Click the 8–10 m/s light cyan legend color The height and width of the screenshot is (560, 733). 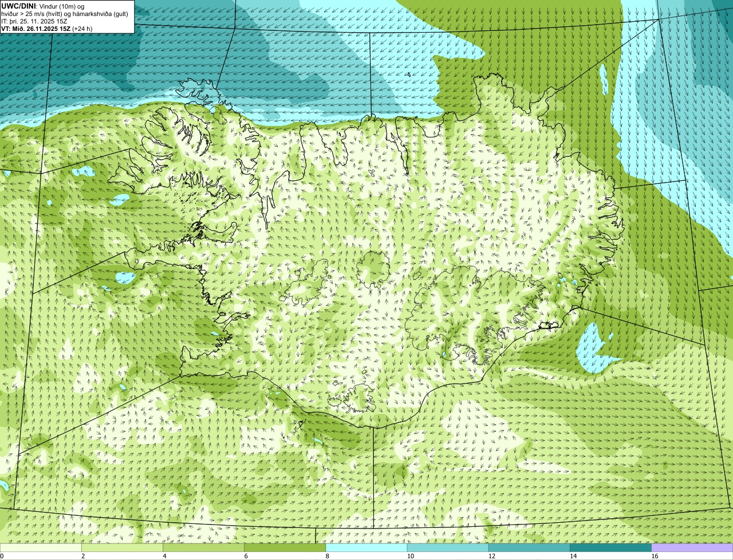tap(366, 548)
